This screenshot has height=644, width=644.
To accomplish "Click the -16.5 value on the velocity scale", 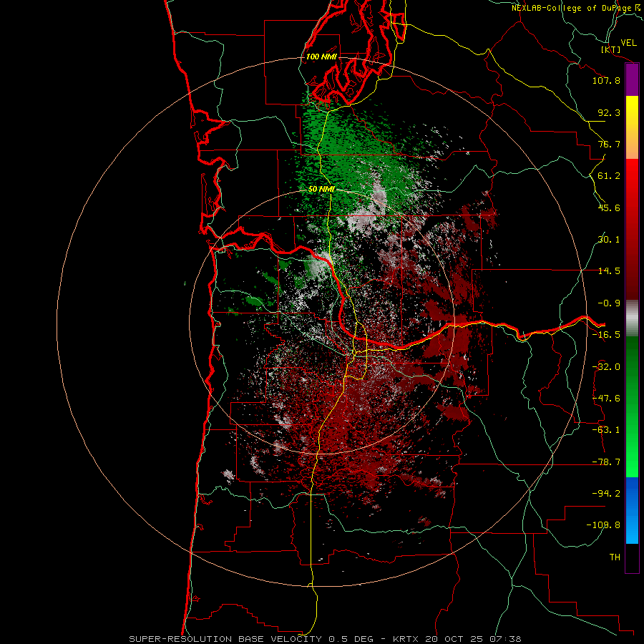I will coord(606,335).
